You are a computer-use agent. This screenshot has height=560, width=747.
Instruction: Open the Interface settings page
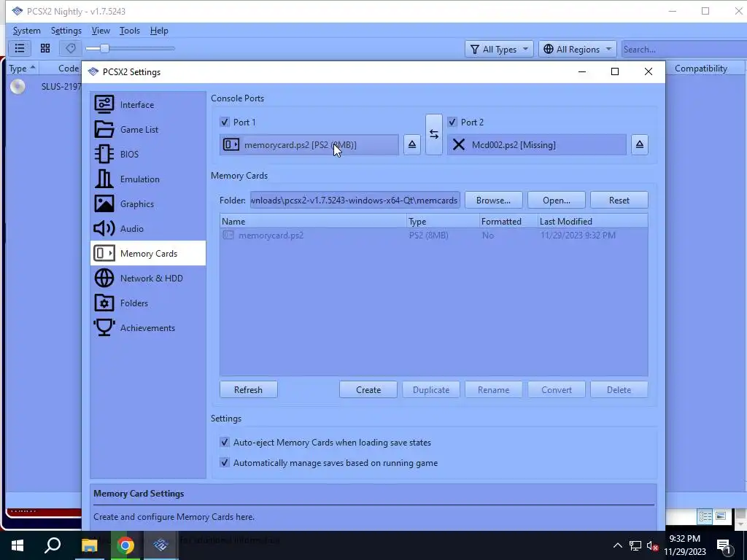tap(147, 105)
